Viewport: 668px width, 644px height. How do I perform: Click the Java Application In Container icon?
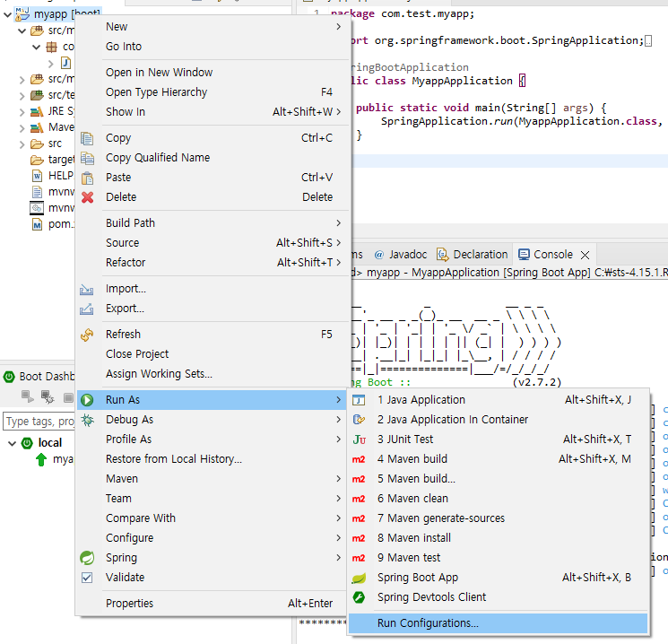359,420
